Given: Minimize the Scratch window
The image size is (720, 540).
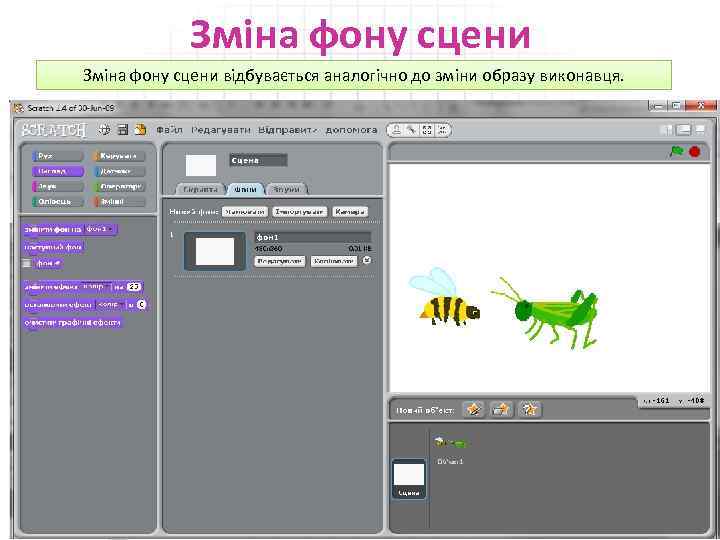Looking at the screenshot, I should tap(657, 107).
